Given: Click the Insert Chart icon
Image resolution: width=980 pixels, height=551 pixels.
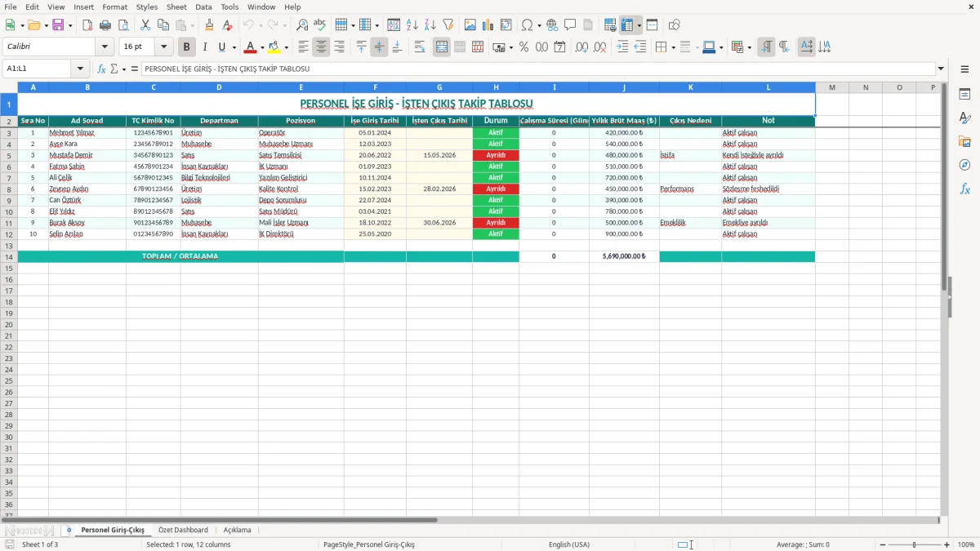Looking at the screenshot, I should click(488, 25).
